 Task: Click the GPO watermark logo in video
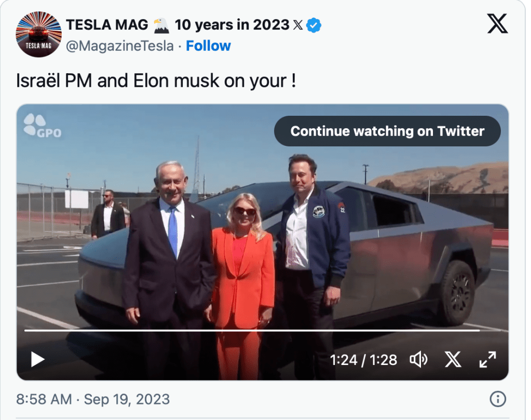point(42,126)
